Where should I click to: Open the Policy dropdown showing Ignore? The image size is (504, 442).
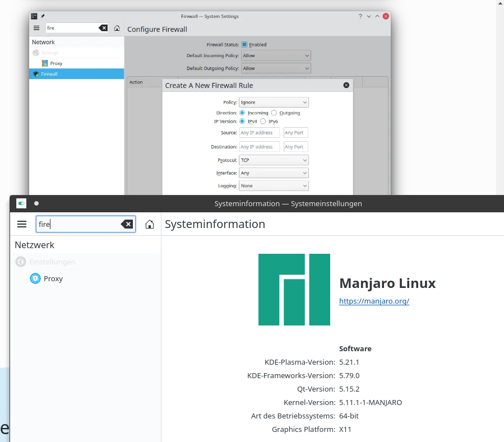click(274, 103)
